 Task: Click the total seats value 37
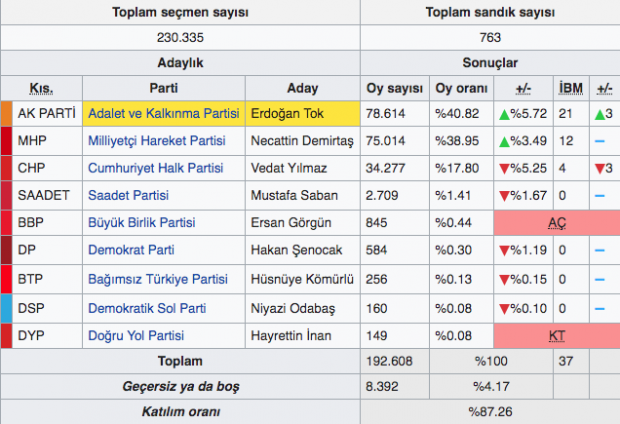point(566,361)
